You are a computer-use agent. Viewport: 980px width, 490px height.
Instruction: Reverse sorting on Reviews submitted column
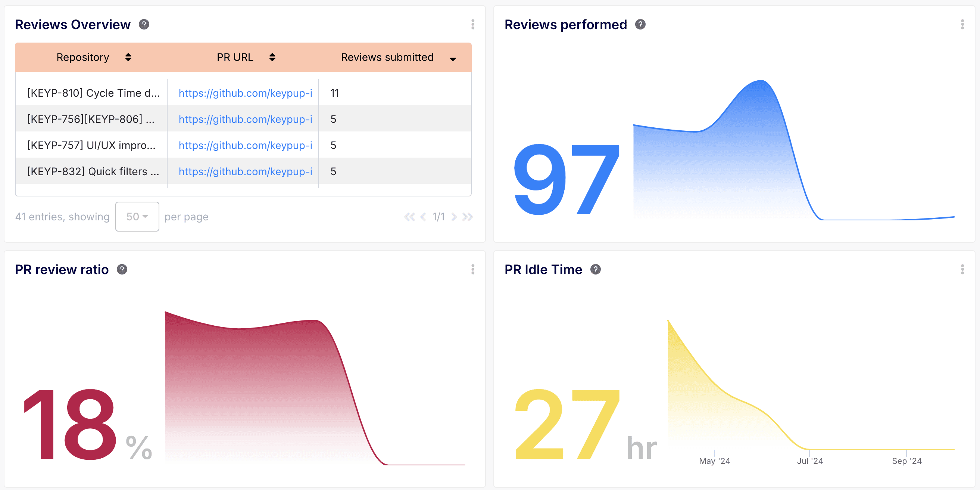452,59
